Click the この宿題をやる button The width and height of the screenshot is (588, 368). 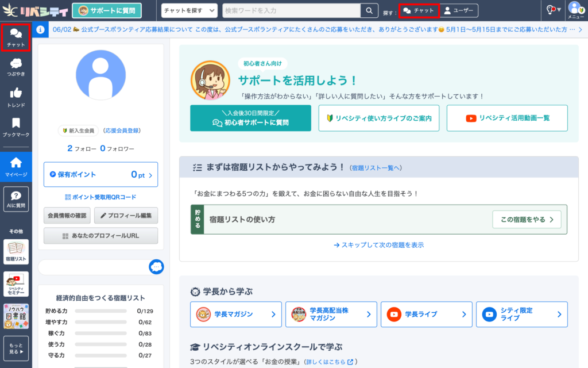(526, 219)
